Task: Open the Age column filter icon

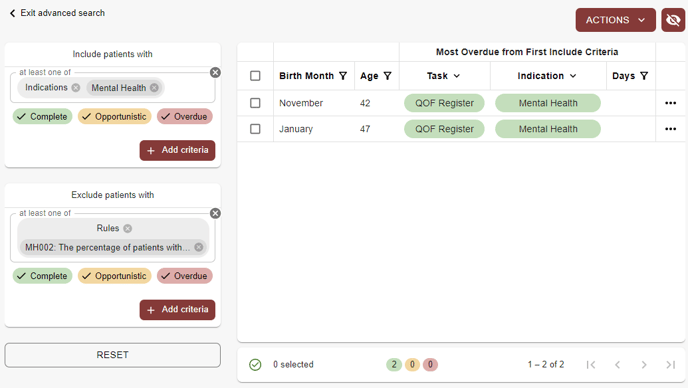Action: (387, 76)
